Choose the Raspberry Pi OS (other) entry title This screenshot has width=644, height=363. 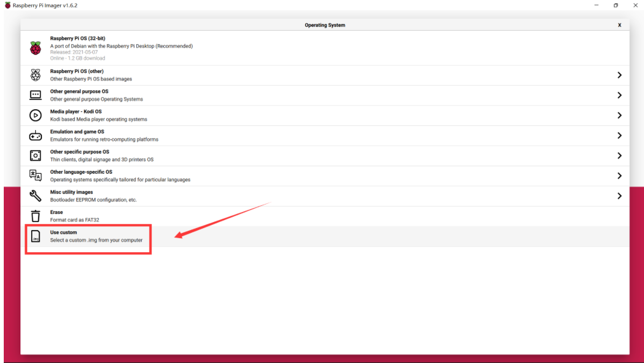click(x=77, y=71)
